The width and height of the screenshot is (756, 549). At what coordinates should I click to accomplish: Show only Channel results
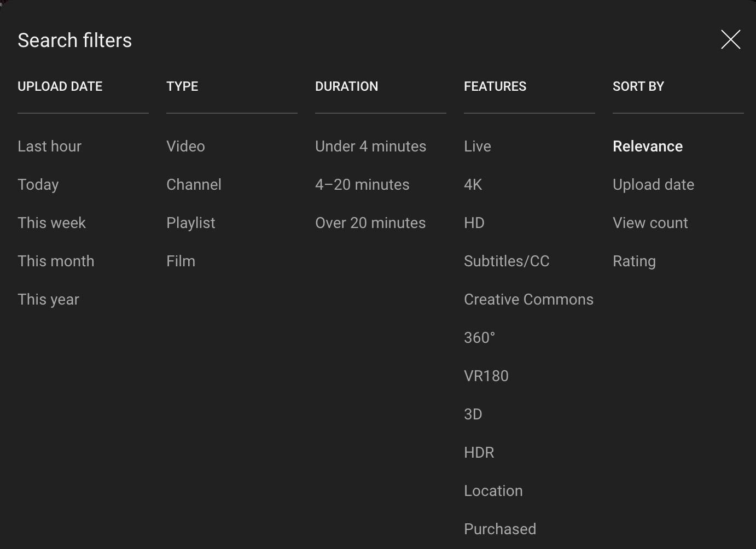(194, 184)
